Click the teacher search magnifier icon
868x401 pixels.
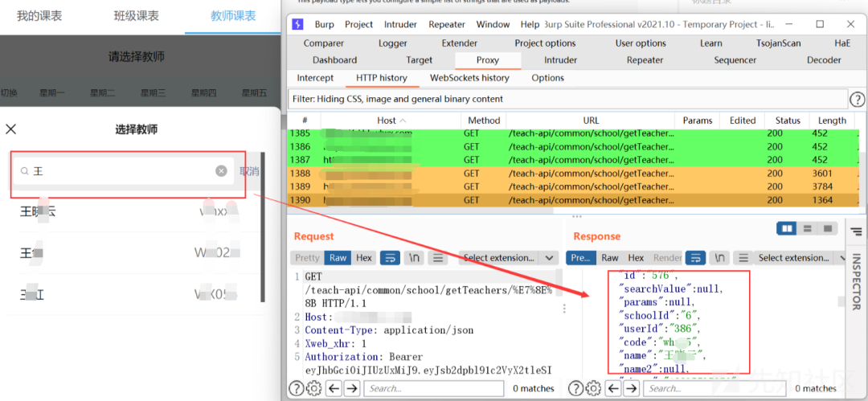(24, 172)
